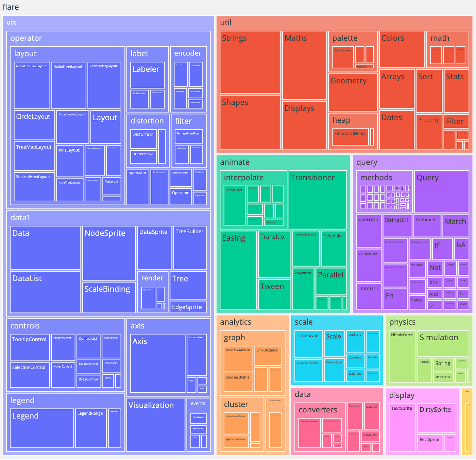Click the MaxFlowMinCut block in graph
The width and height of the screenshot is (476, 460).
point(238,359)
